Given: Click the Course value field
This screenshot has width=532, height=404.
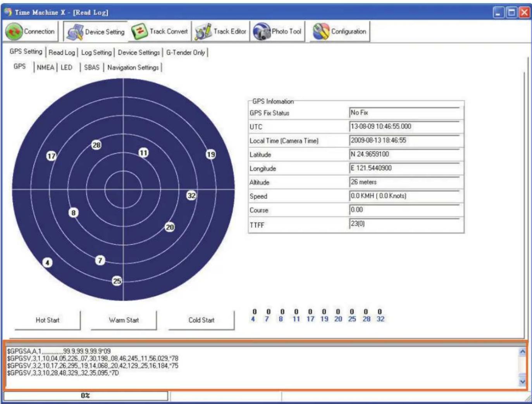Looking at the screenshot, I should [404, 210].
